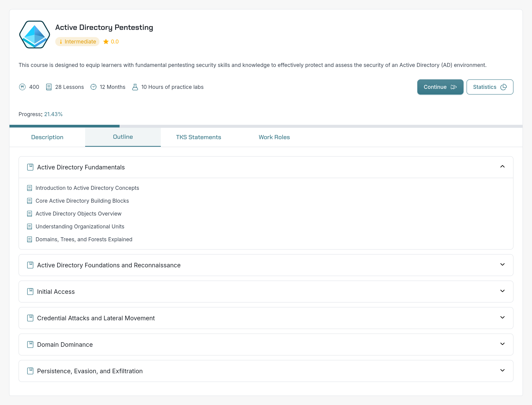
Task: Click the bookmark icon of Initial Access section
Action: 30,292
